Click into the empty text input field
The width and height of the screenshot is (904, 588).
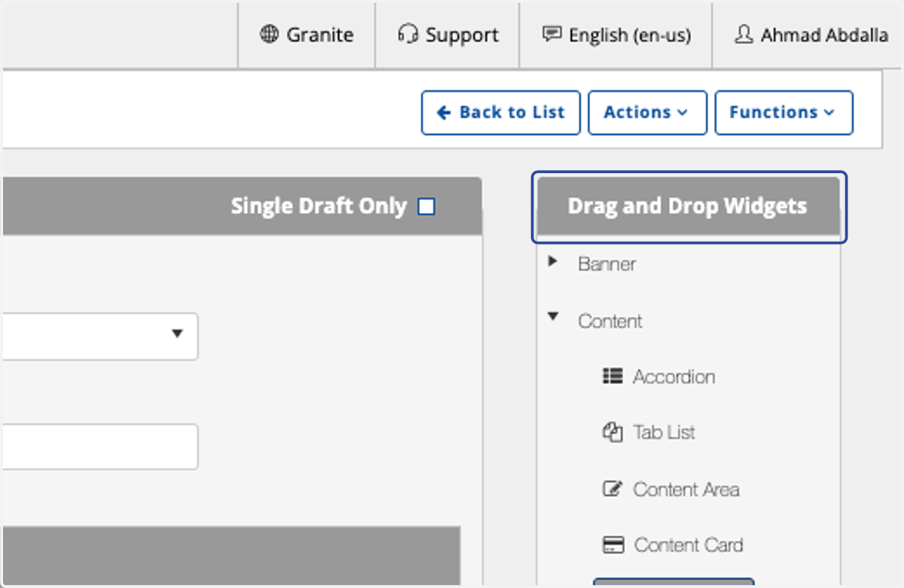click(x=99, y=446)
